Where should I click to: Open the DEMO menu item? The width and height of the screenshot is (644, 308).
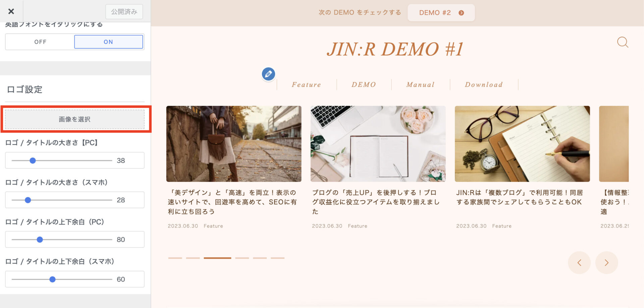coord(364,85)
